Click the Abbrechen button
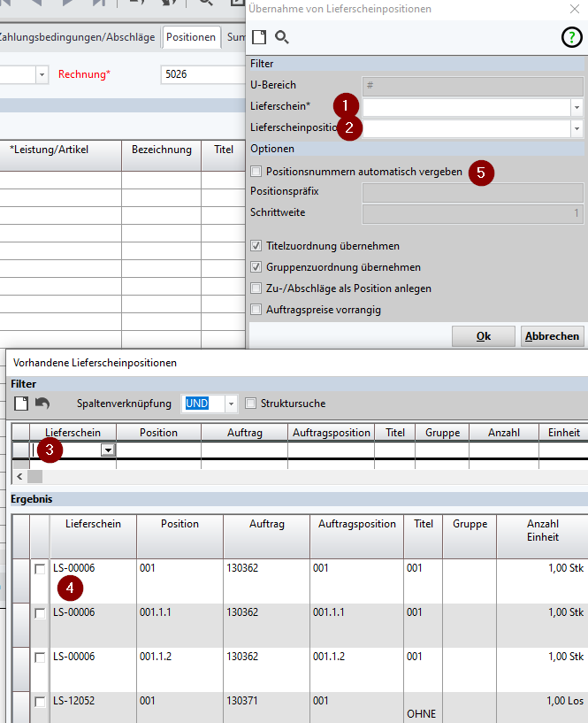588x723 pixels. tap(553, 336)
